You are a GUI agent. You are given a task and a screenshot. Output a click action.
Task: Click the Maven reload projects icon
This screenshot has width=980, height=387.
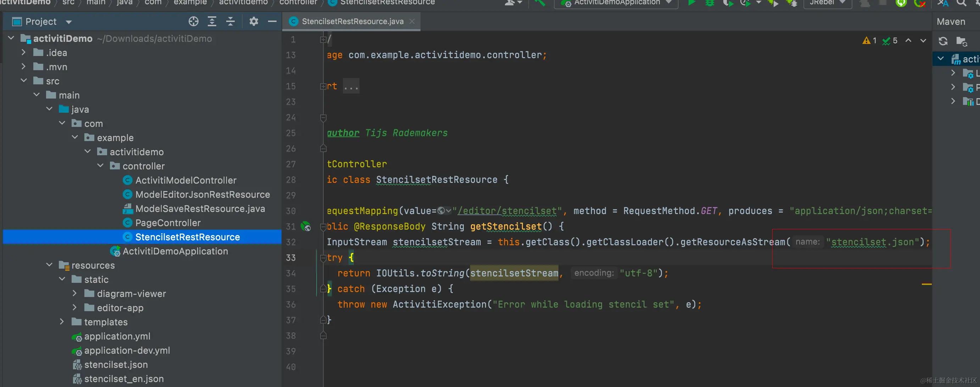tap(943, 41)
